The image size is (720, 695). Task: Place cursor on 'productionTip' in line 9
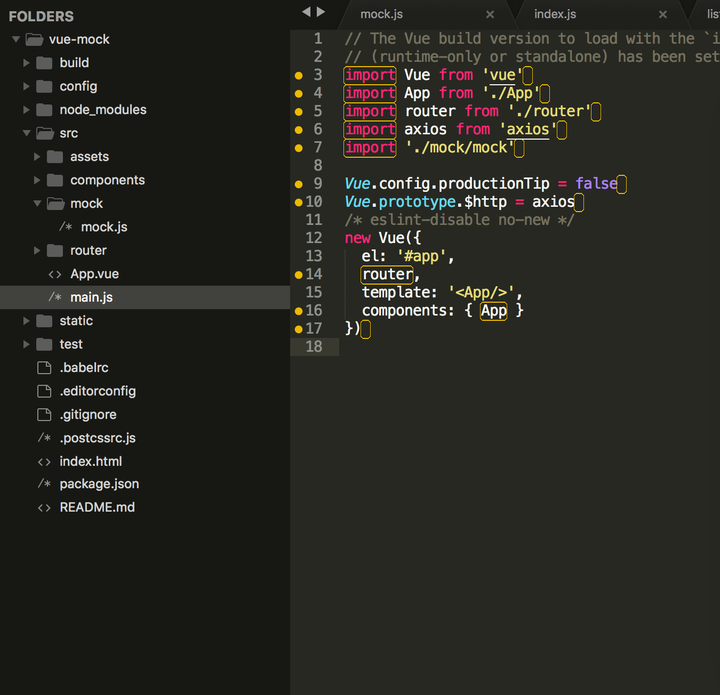coord(494,184)
